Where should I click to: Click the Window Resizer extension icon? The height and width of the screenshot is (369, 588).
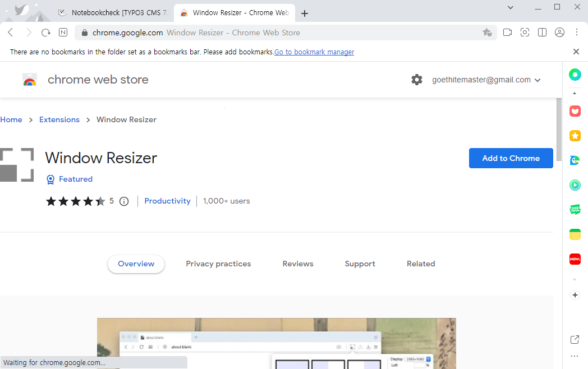tap(17, 165)
